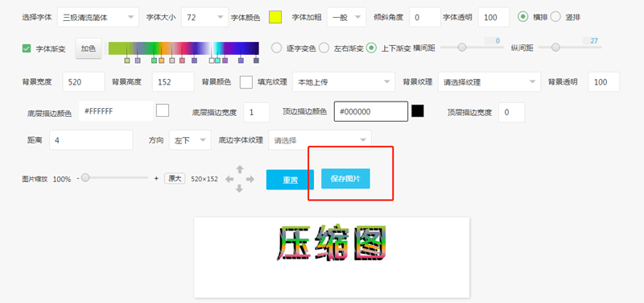
Task: Choose the 左右渐变 radio option
Action: pyautogui.click(x=324, y=48)
